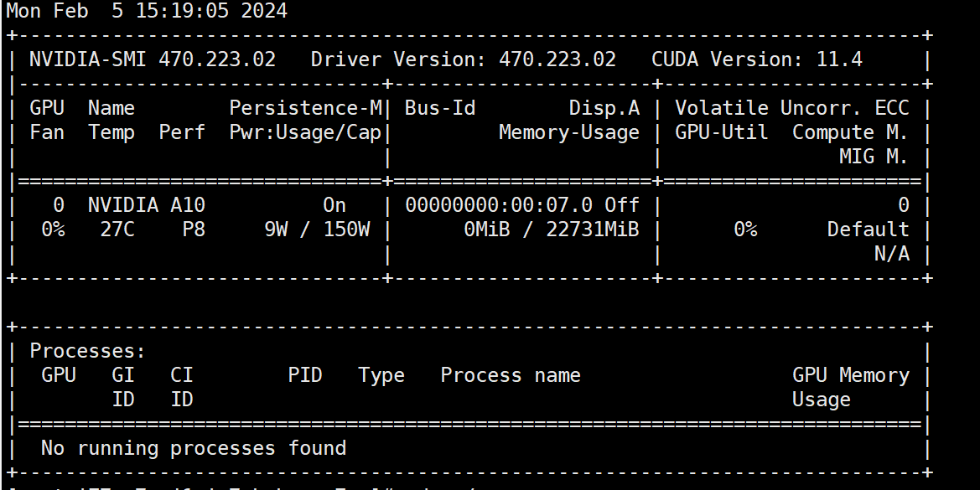Click the Default compute mode value
The width and height of the screenshot is (980, 490).
pyautogui.click(x=869, y=230)
